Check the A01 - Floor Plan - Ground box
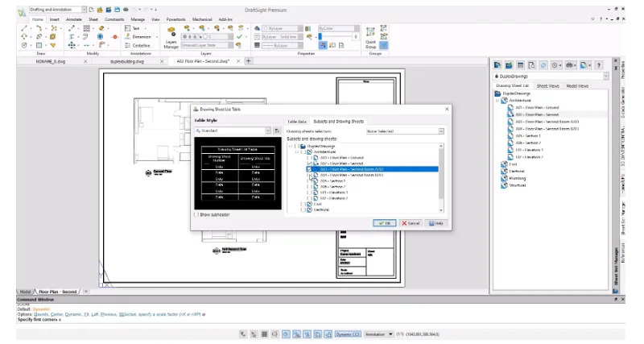Viewport: 644px width, 344px height. [x=309, y=158]
